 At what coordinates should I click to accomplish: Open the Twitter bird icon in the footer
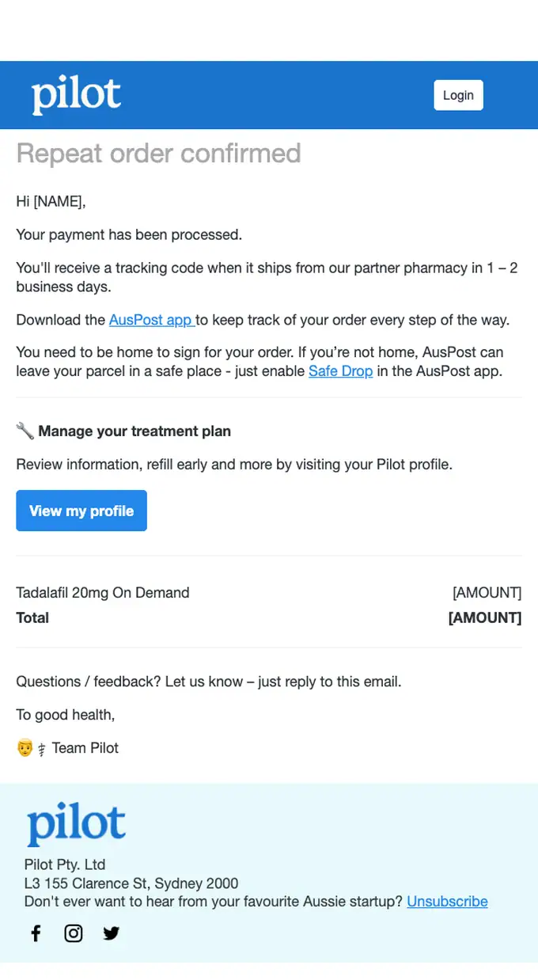point(112,933)
